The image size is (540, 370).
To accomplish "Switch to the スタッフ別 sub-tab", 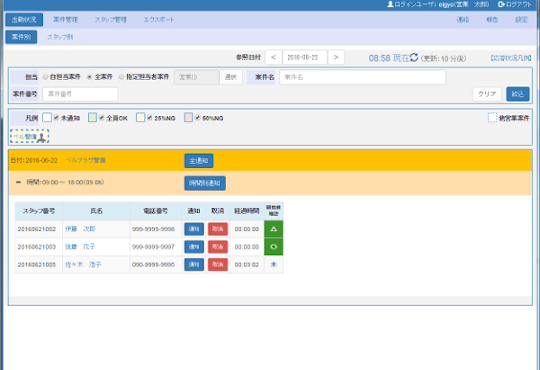I will [60, 37].
